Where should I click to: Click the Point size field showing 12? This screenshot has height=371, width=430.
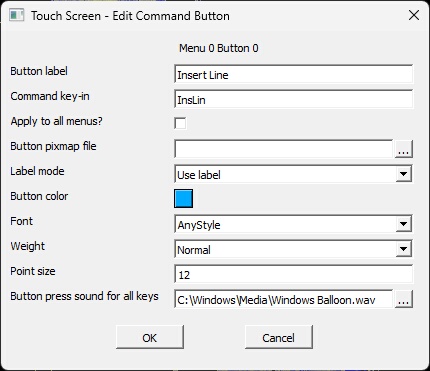click(x=293, y=274)
